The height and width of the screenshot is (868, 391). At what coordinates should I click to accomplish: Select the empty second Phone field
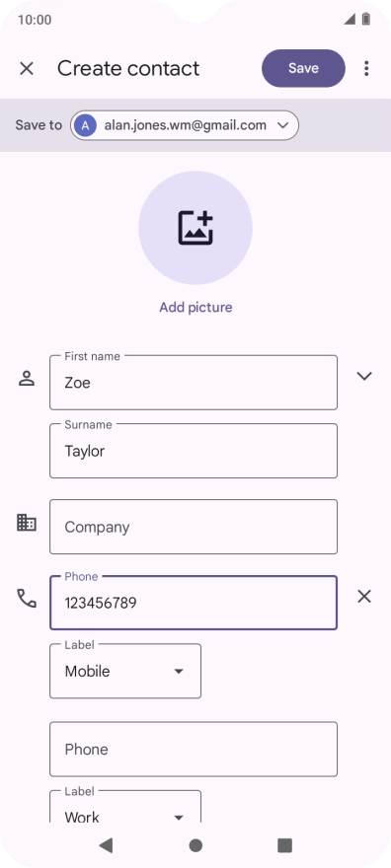[194, 749]
